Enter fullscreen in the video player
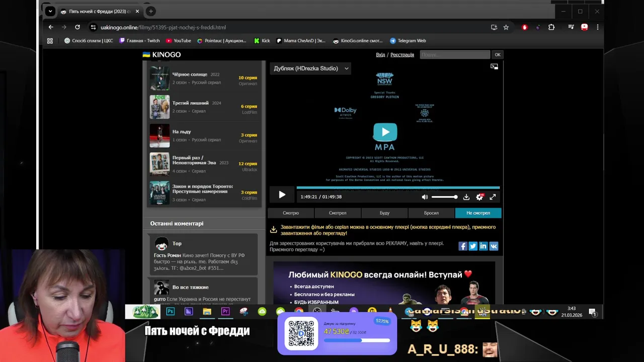This screenshot has width=644, height=362. click(493, 197)
